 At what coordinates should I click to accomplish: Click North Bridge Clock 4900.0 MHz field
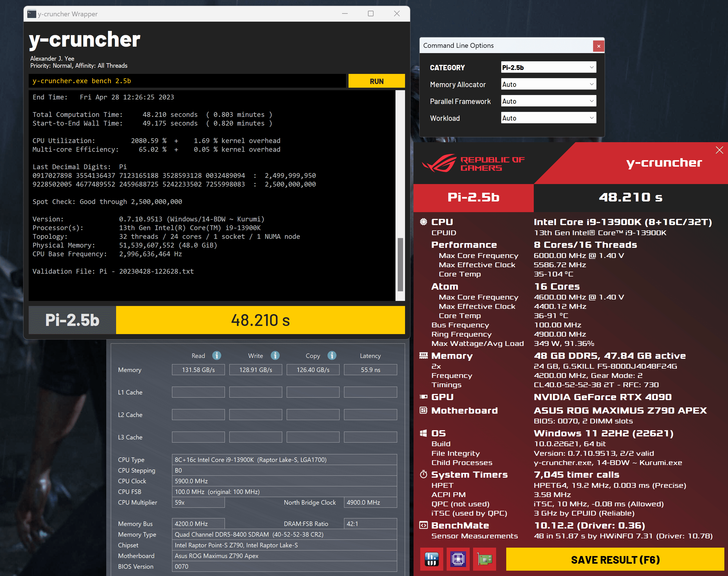point(370,502)
